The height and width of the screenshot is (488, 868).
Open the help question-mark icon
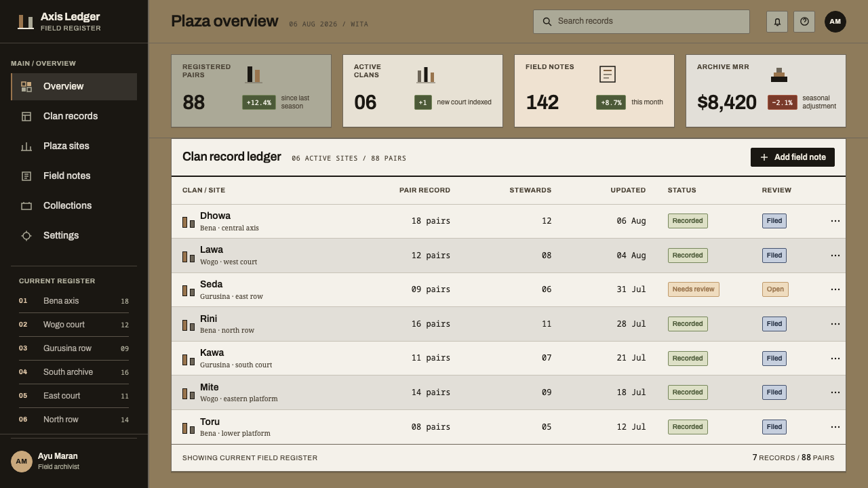click(x=804, y=22)
